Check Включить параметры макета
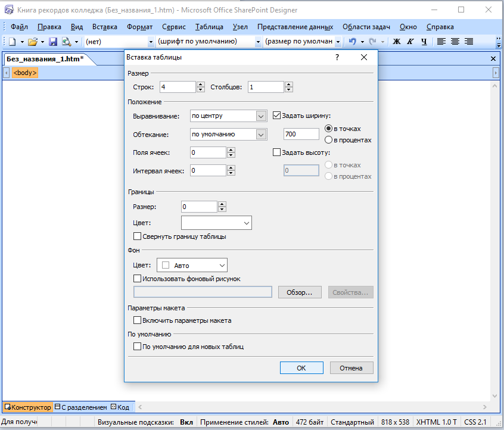The width and height of the screenshot is (504, 430). (137, 320)
